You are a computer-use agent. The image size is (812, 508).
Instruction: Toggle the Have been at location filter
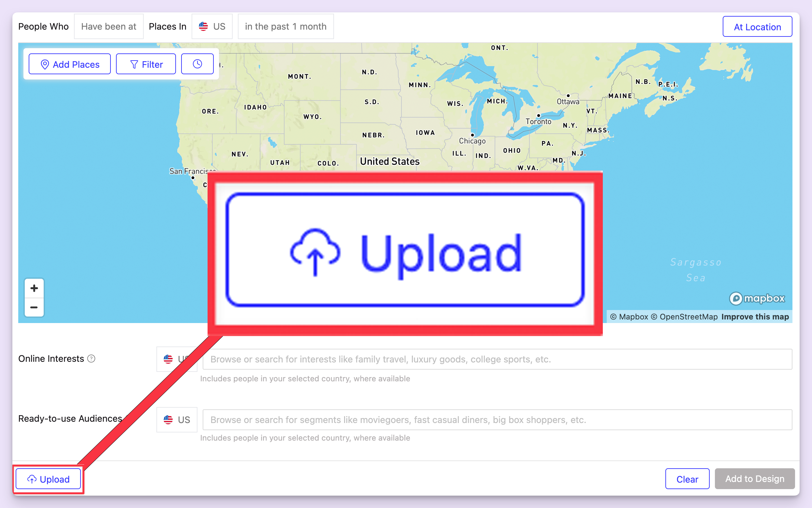[109, 26]
